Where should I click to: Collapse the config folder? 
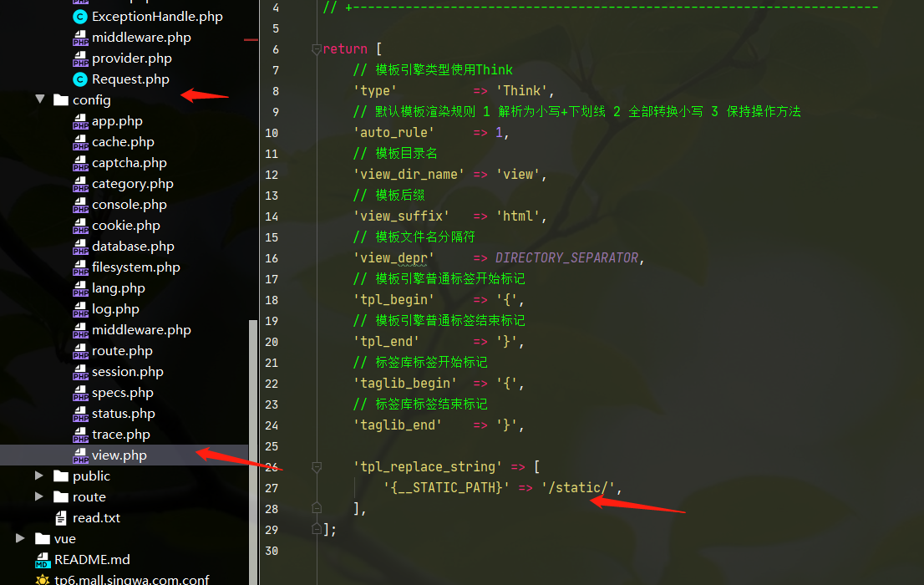tap(40, 99)
